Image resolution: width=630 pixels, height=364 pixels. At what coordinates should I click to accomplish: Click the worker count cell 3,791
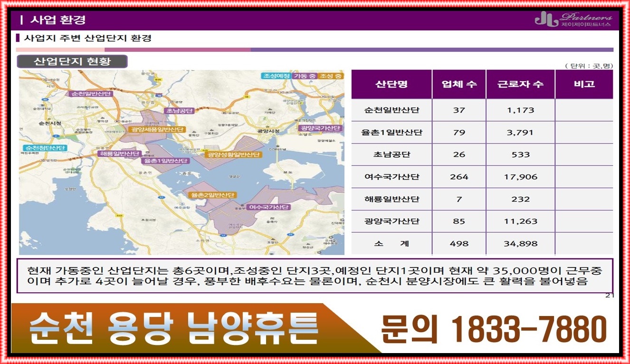[521, 133]
